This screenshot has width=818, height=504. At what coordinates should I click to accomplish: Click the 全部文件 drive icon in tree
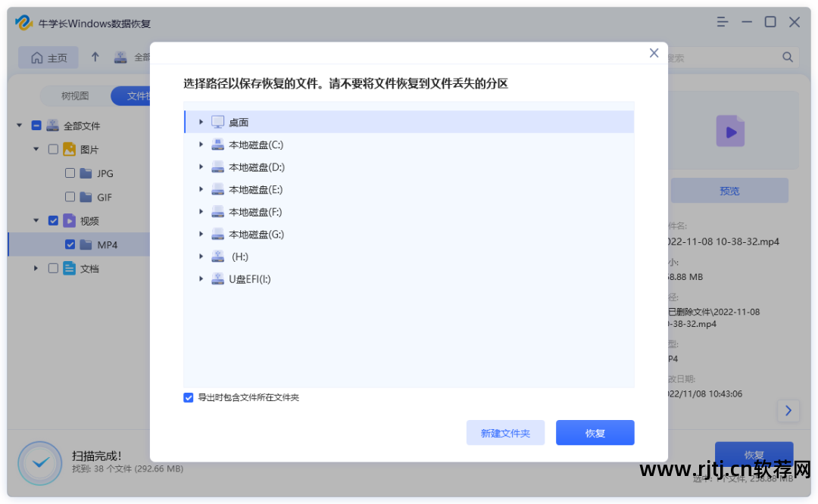click(53, 125)
